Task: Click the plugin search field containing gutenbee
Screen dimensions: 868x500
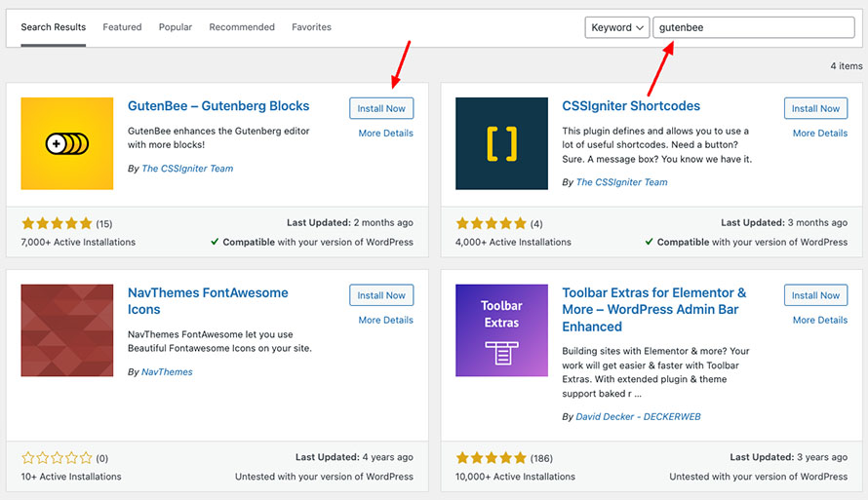Action: 754,27
